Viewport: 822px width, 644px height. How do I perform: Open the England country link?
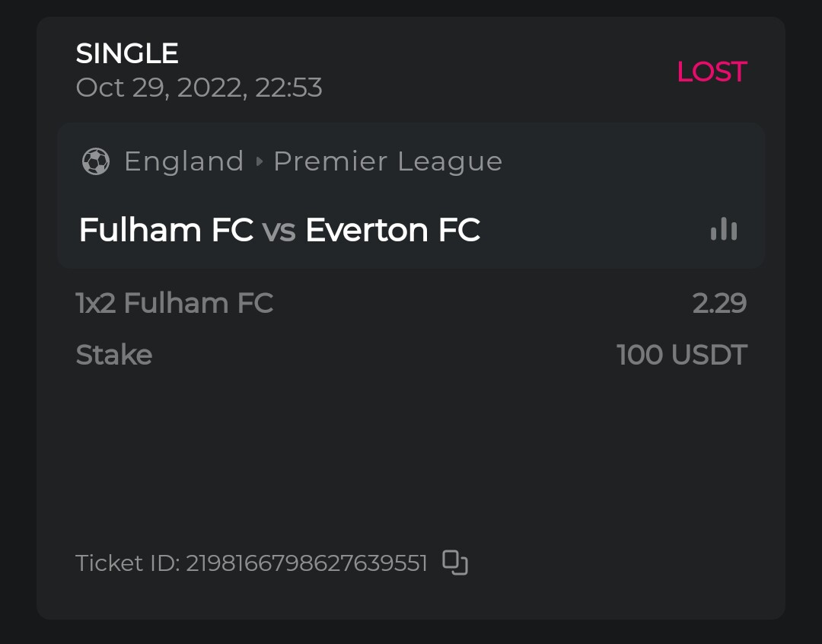183,161
